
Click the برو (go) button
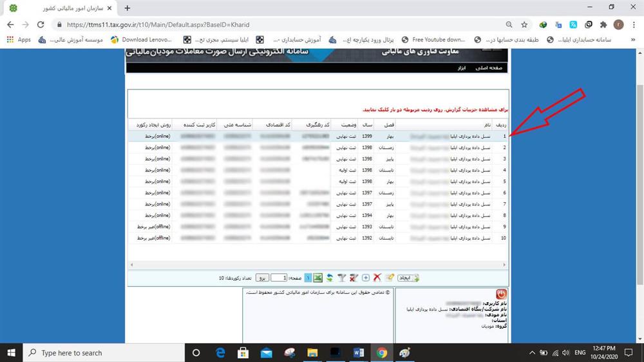pos(263,278)
